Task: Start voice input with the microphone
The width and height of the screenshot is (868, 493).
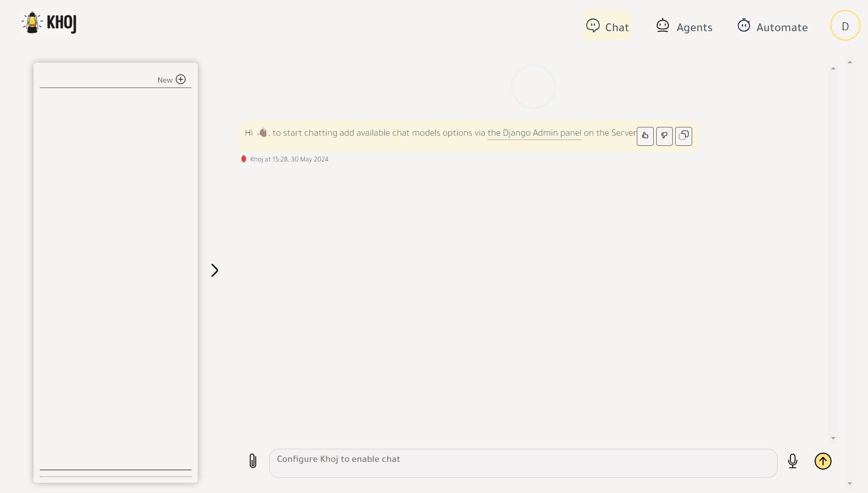Action: coord(793,461)
